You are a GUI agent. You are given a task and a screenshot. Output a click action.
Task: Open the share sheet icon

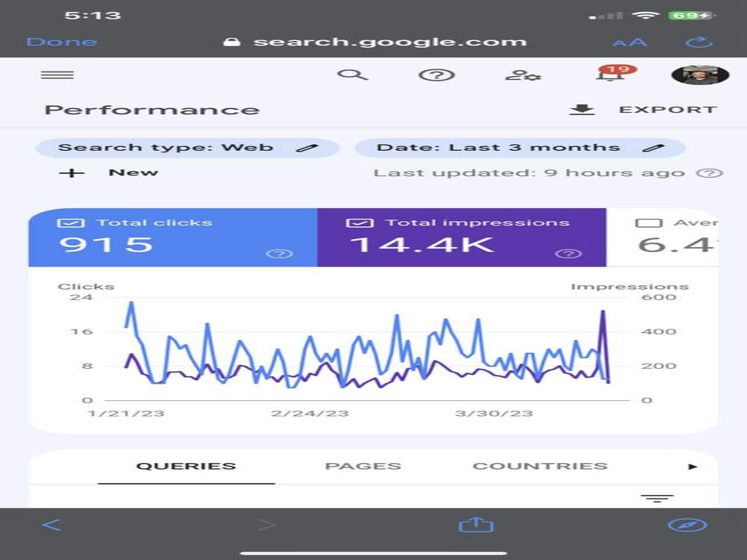(x=476, y=524)
